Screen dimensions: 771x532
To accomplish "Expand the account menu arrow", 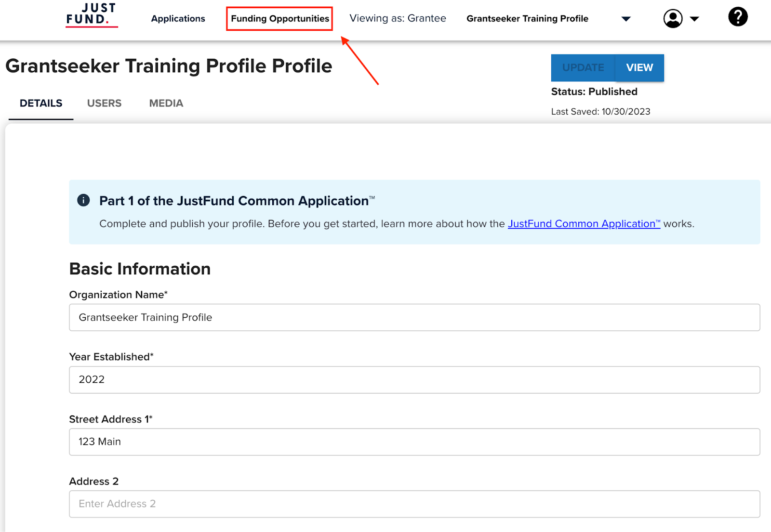I will pyautogui.click(x=694, y=19).
